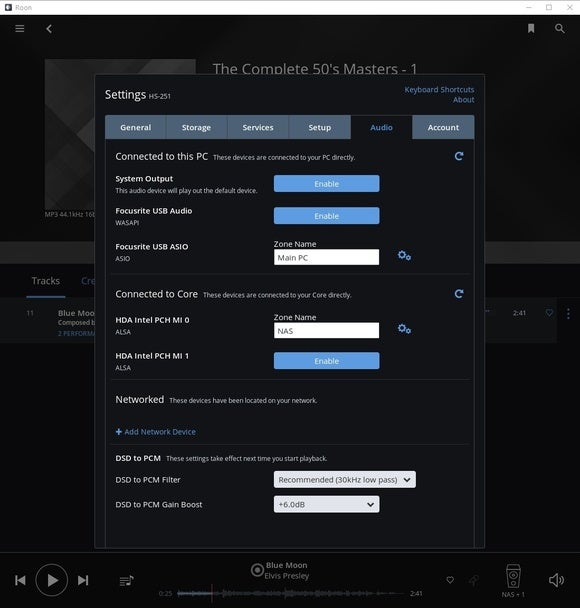Viewport: 580px width, 608px height.
Task: Open the three-dot menu on the track row
Action: coord(568,313)
